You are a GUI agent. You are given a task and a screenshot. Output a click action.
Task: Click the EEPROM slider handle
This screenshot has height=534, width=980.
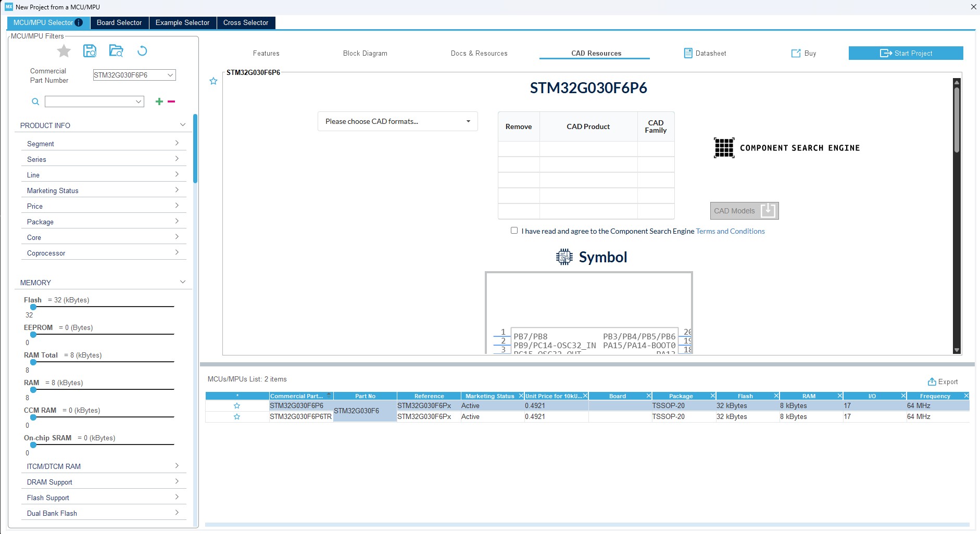(x=33, y=335)
